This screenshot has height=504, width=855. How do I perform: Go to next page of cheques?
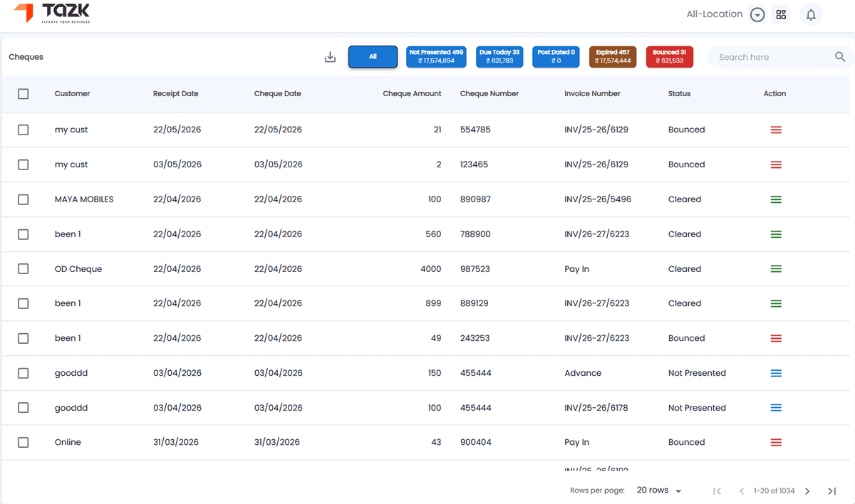click(x=807, y=491)
